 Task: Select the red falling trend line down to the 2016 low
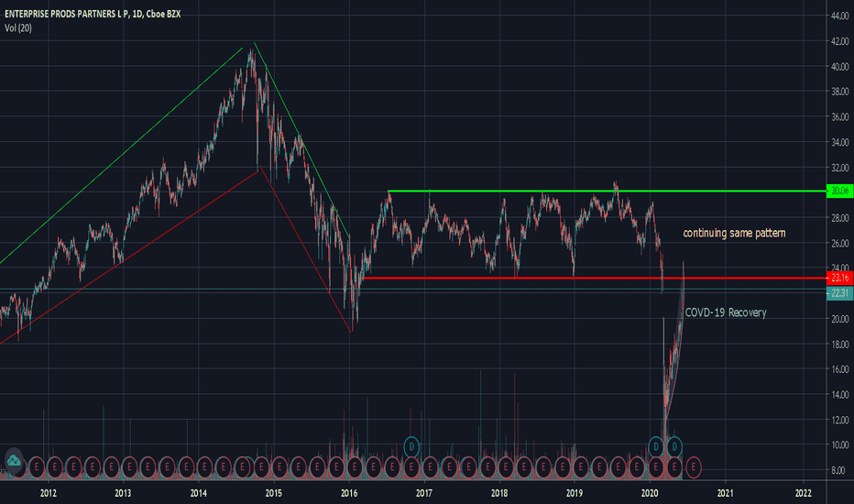pyautogui.click(x=306, y=249)
